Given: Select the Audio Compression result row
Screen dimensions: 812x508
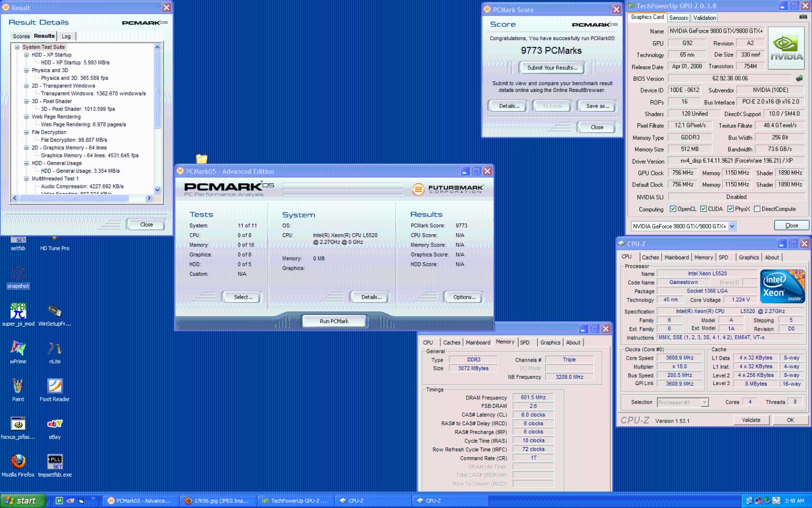Looking at the screenshot, I should [82, 186].
